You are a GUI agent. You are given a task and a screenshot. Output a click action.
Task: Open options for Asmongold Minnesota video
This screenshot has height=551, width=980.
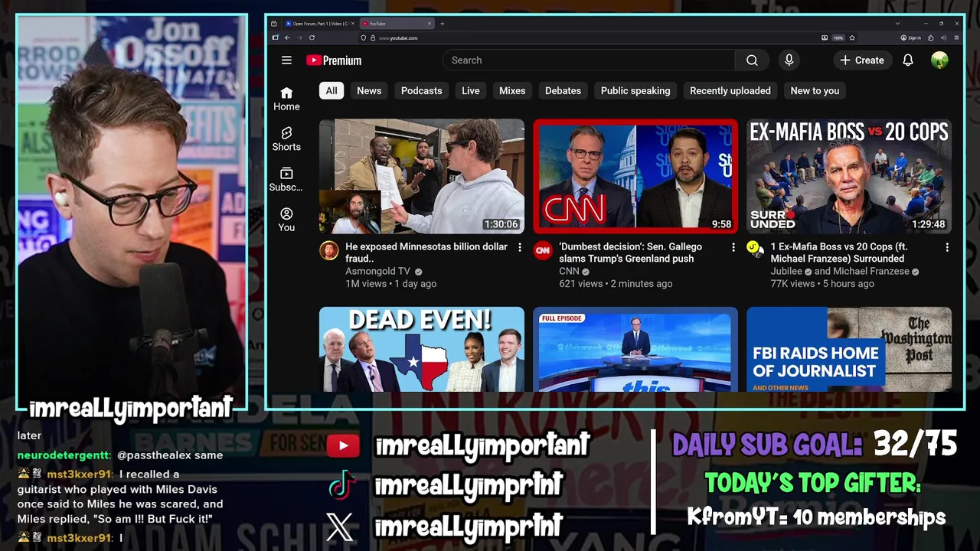[x=520, y=247]
